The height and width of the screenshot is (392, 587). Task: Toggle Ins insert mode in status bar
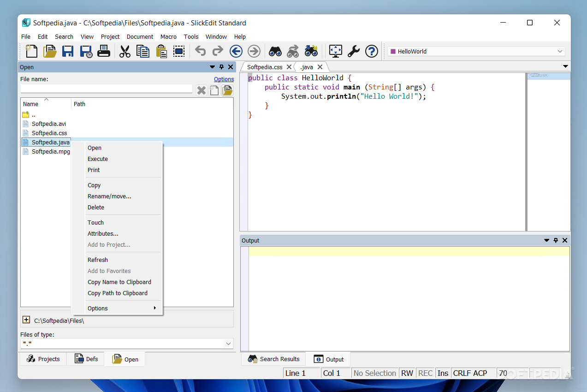443,373
